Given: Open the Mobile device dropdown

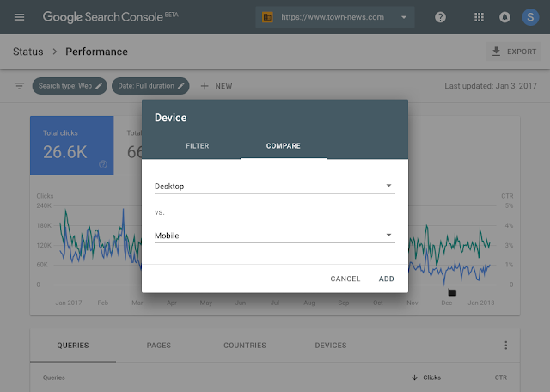Looking at the screenshot, I should coord(275,236).
